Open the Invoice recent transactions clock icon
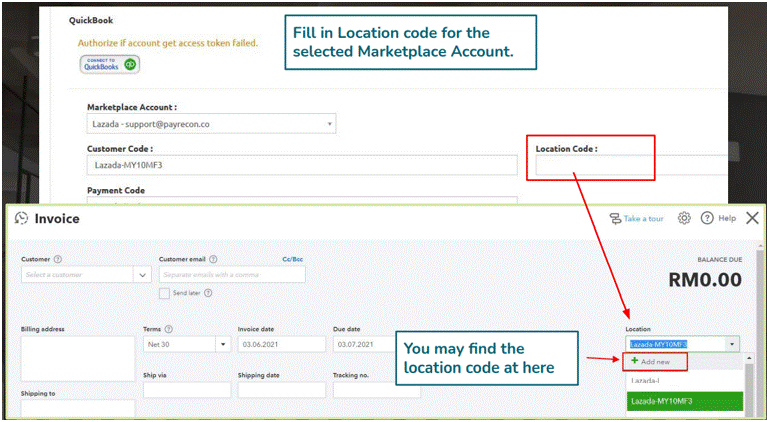 pyautogui.click(x=22, y=218)
